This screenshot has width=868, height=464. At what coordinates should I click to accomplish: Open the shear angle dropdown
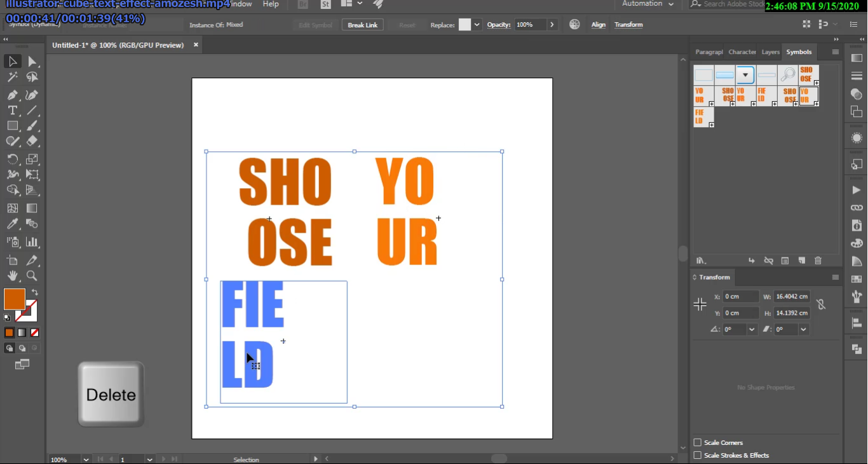pyautogui.click(x=804, y=329)
